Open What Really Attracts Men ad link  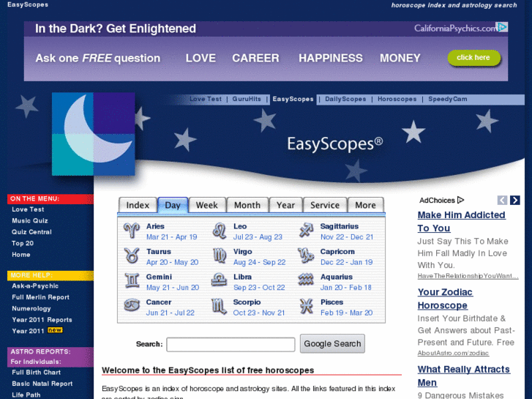pos(463,376)
